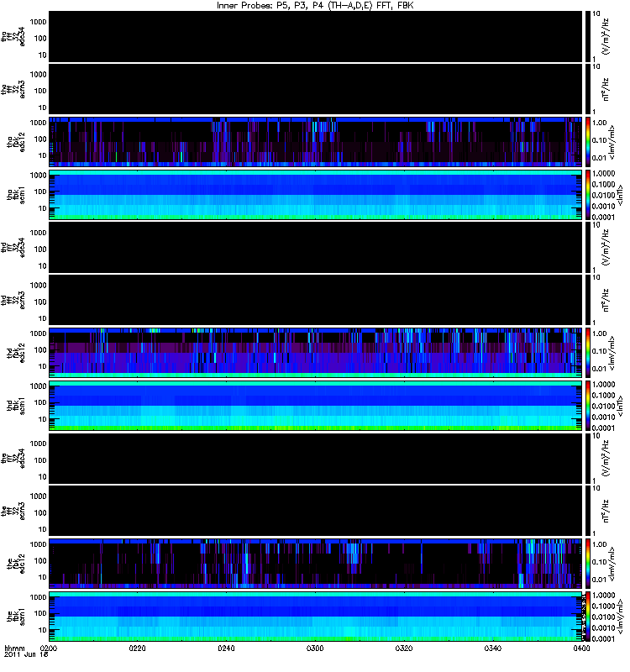
Task: Click the 'thd fff 32 edc34' y-axis label
Action: click(x=13, y=247)
